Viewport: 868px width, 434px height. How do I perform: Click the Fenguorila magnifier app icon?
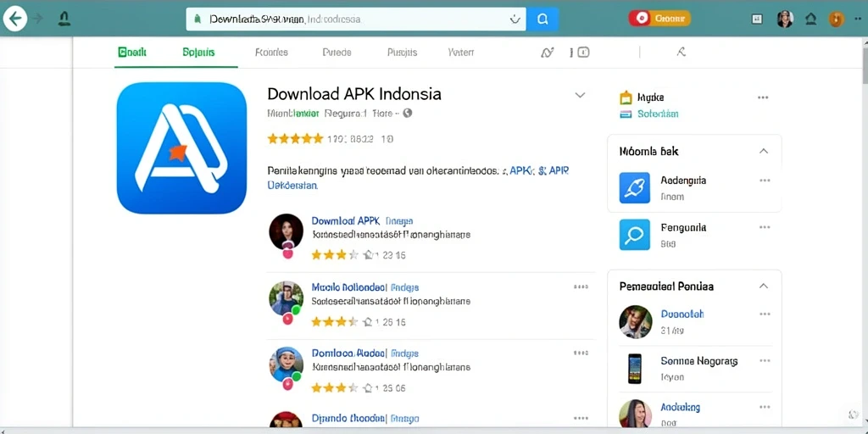pos(634,235)
